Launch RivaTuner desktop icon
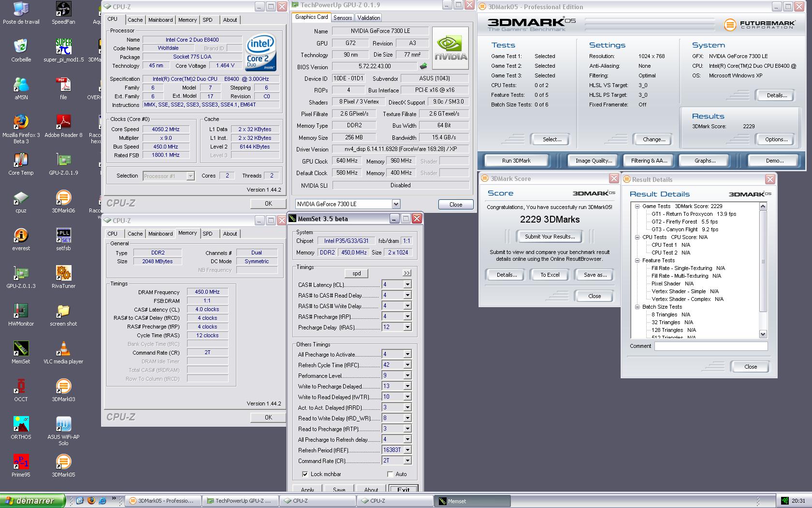The image size is (812, 508). pos(63,277)
